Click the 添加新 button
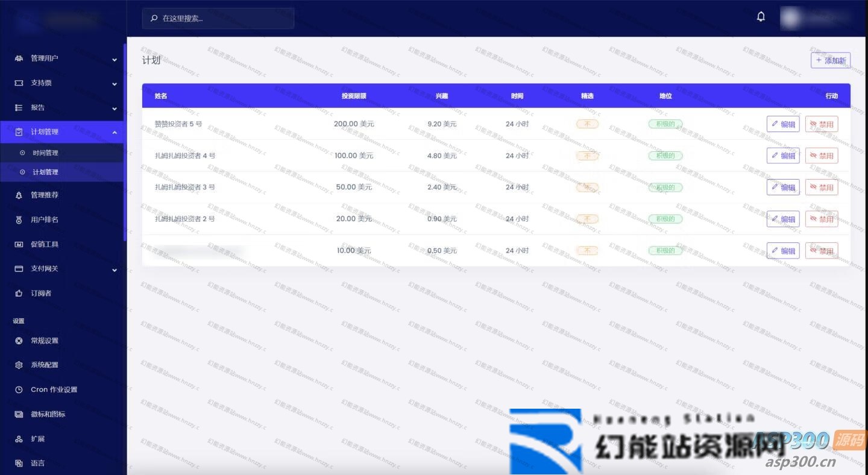 (x=830, y=60)
